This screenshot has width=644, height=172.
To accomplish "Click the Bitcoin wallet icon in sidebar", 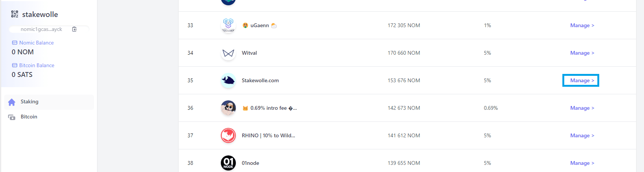I will point(12,117).
